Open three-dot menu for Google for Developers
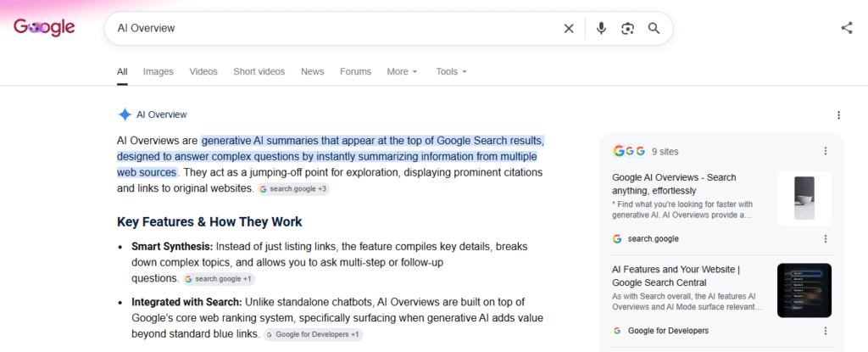This screenshot has height=352, width=868. pyautogui.click(x=826, y=331)
